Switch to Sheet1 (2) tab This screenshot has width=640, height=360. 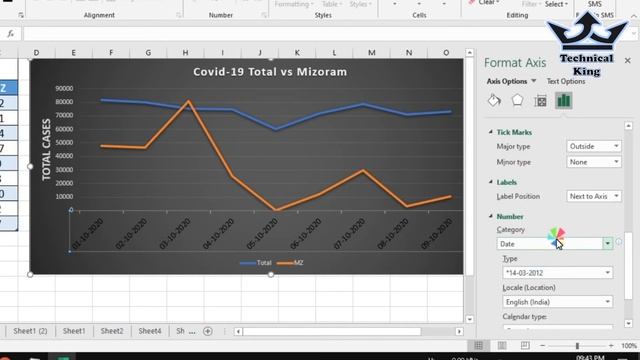30,331
